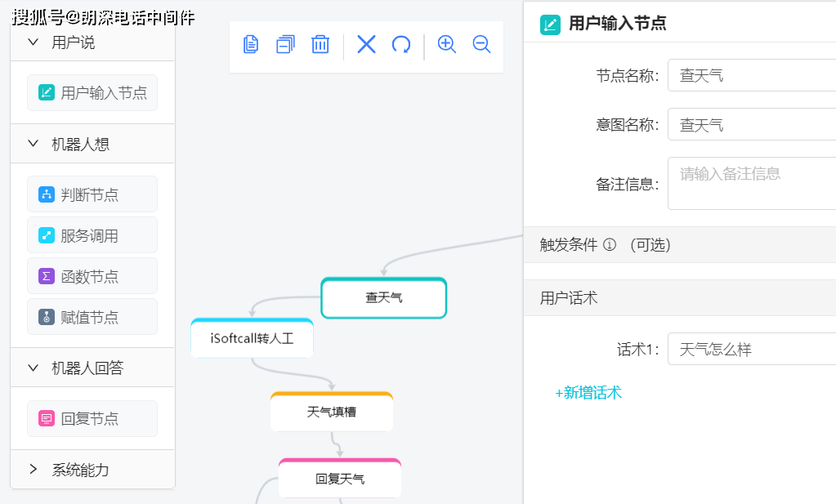Screen dimensions: 836x504
Task: Click the blue X cancel icon
Action: tap(366, 45)
